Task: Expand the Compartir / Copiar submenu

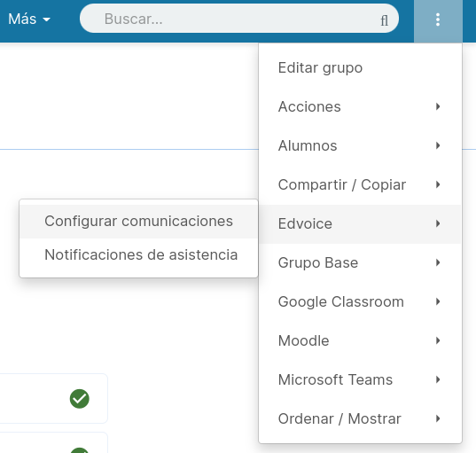Action: pos(360,184)
